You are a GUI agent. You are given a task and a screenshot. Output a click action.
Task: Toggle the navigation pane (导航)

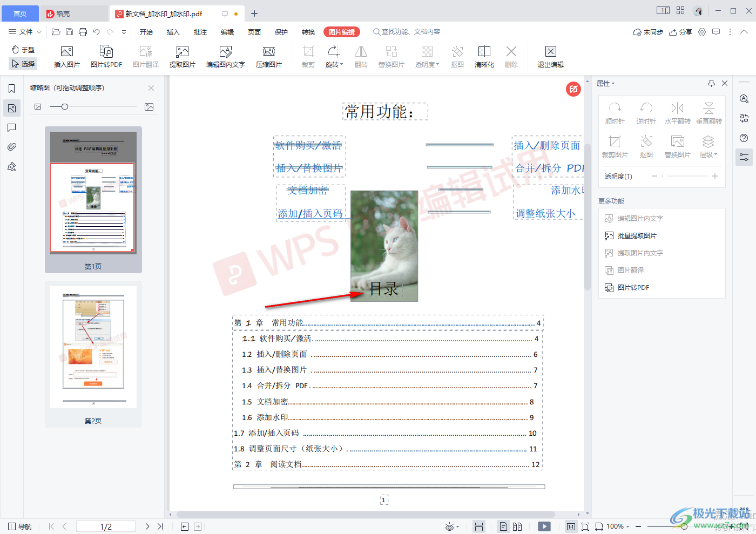20,526
